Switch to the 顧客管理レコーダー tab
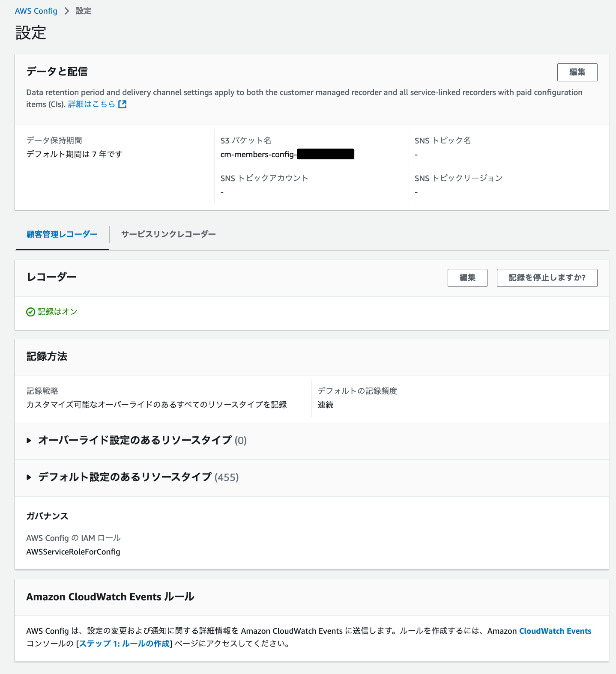This screenshot has height=674, width=616. 62,234
